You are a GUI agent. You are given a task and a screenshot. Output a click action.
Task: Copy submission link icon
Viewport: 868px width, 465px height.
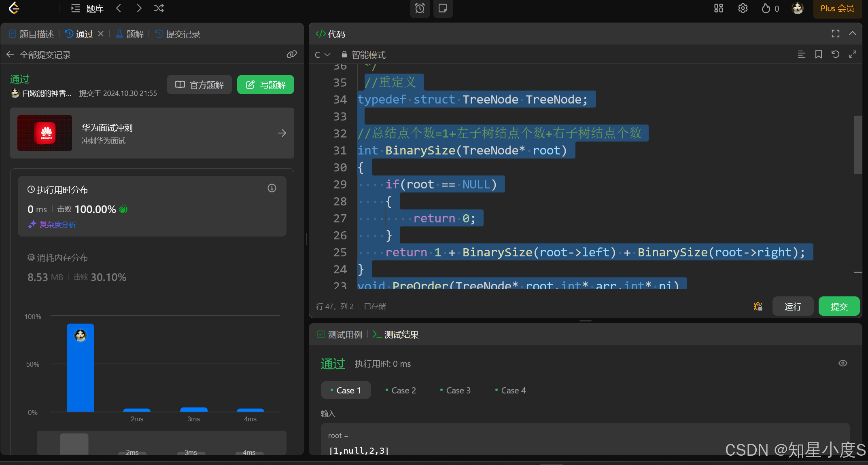coord(291,55)
